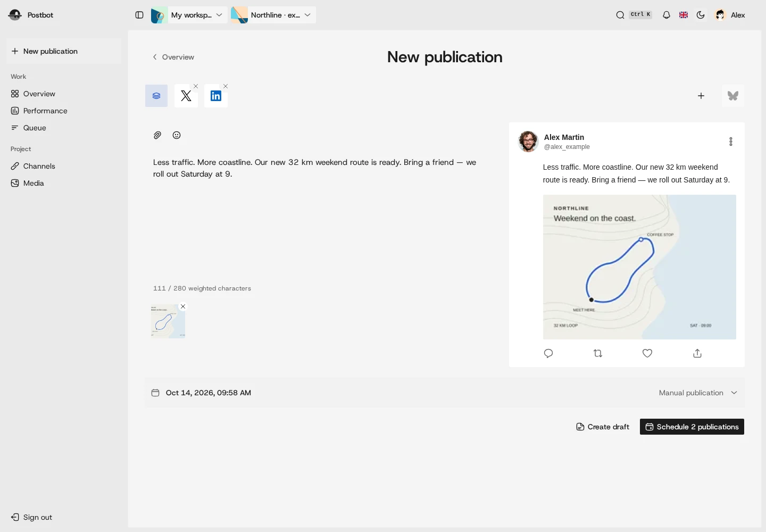Screen dimensions: 766x532
Task: Change language via UK flag icon
Action: [x=684, y=15]
